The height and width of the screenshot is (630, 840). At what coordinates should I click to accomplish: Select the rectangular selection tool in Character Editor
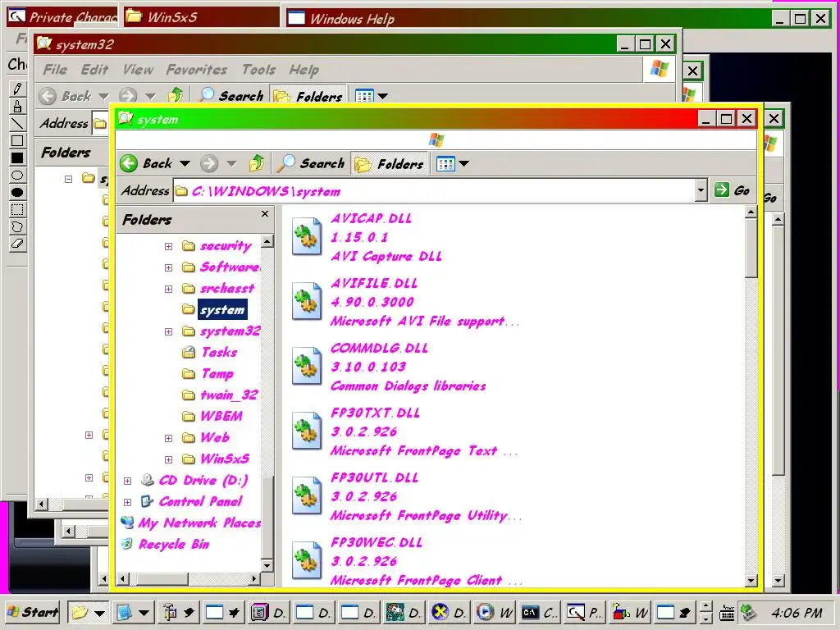17,209
